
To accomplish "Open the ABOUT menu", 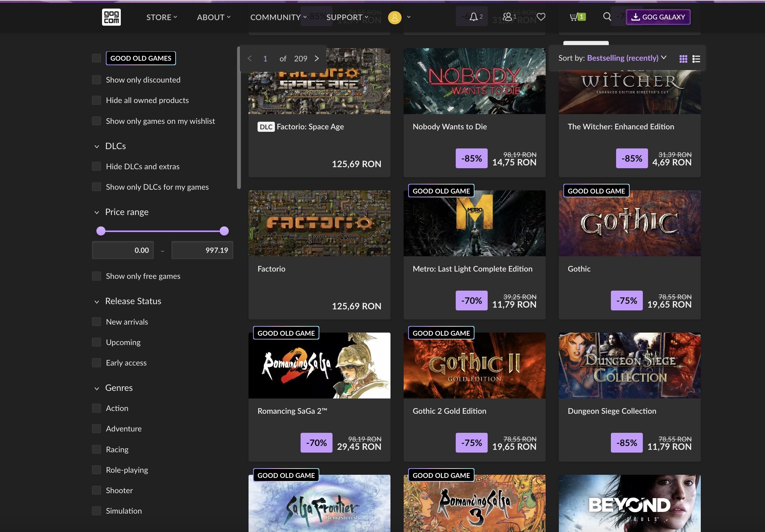I will click(213, 17).
